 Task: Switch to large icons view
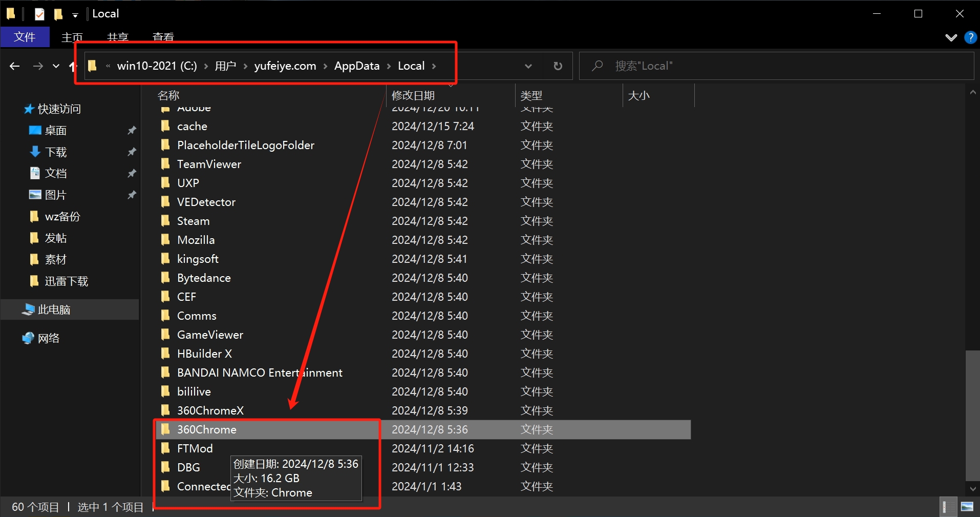point(967,507)
